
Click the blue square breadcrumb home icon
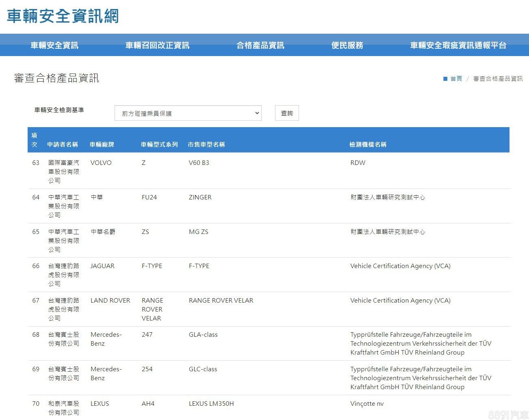point(445,79)
